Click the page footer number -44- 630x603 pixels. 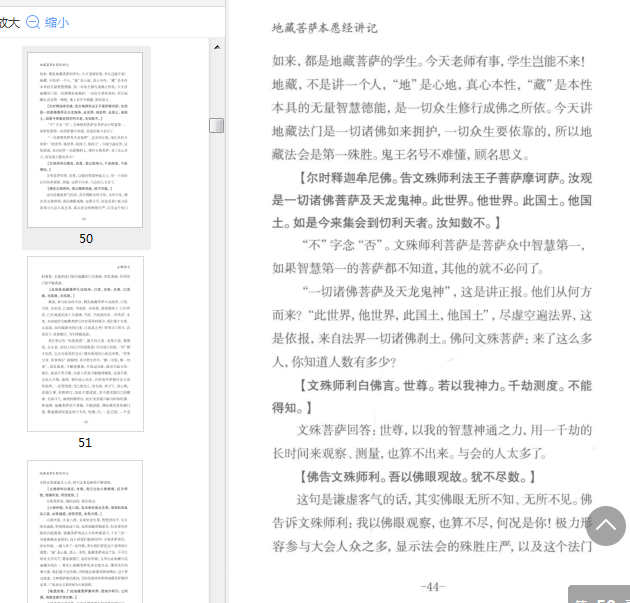point(433,587)
